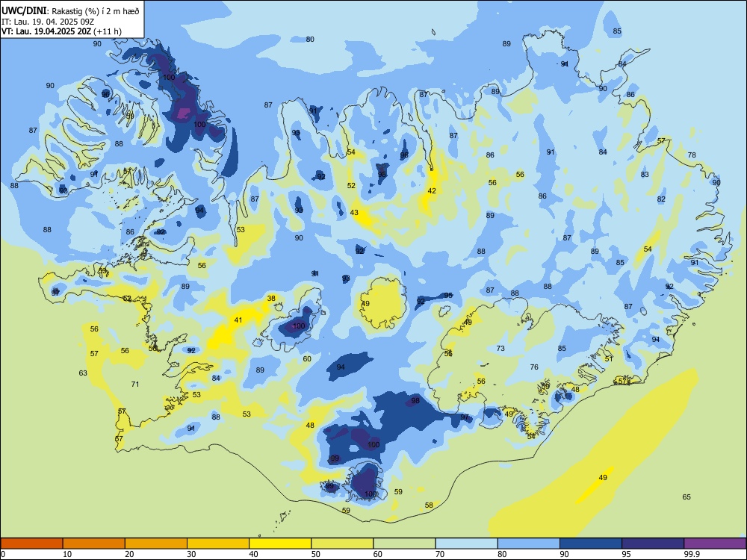Select the legend tick label 10
This screenshot has width=747, height=560.
(67, 554)
